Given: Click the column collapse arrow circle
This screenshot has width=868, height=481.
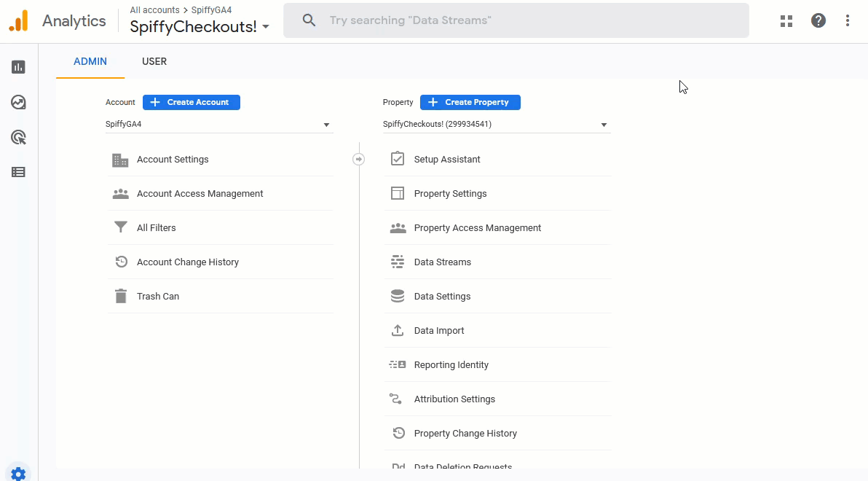Looking at the screenshot, I should pos(359,160).
